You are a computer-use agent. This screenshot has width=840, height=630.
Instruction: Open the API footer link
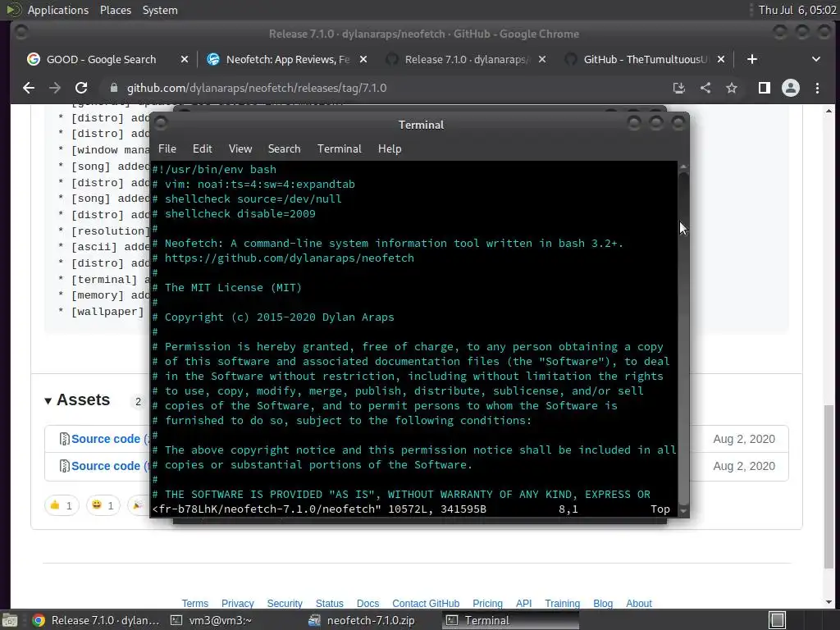click(x=523, y=603)
